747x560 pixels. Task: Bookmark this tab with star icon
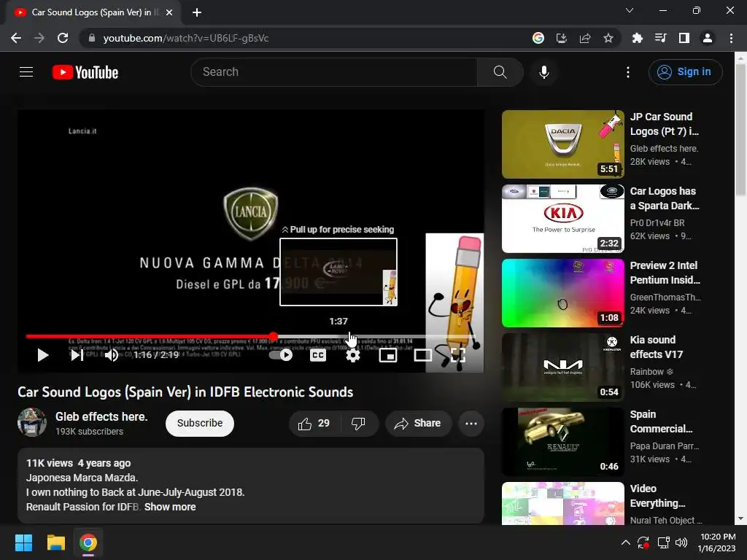pos(608,38)
